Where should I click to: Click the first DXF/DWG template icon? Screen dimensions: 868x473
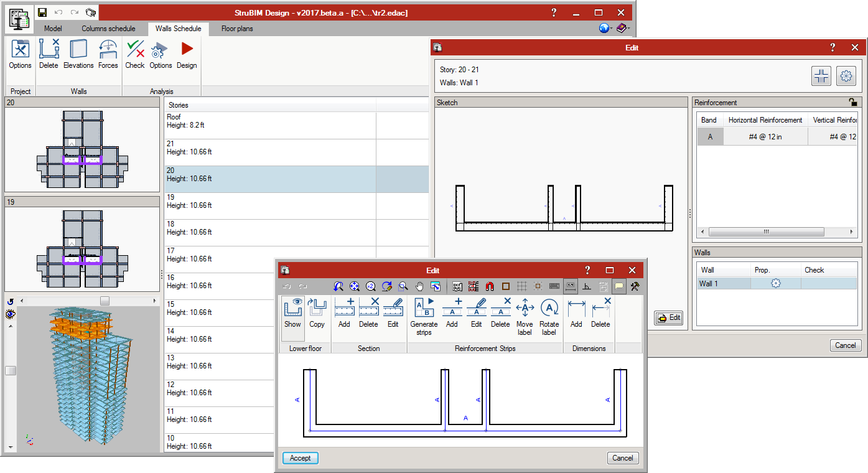[457, 286]
